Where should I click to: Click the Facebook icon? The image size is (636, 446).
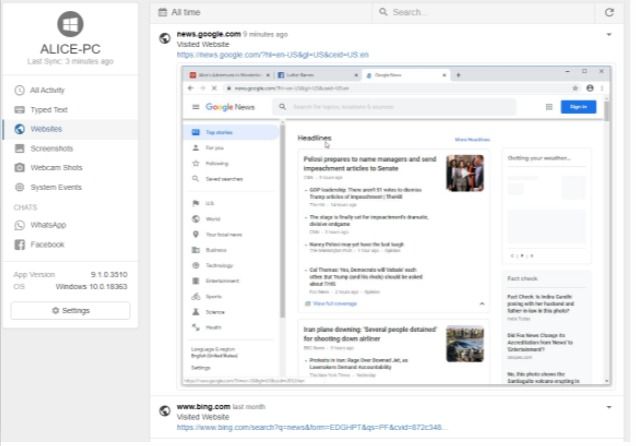coord(19,244)
